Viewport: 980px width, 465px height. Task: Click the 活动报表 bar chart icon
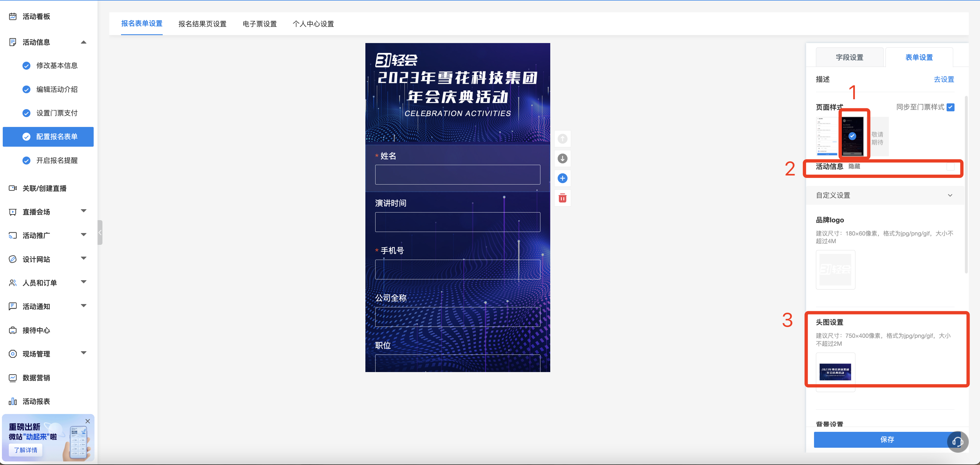(x=13, y=401)
